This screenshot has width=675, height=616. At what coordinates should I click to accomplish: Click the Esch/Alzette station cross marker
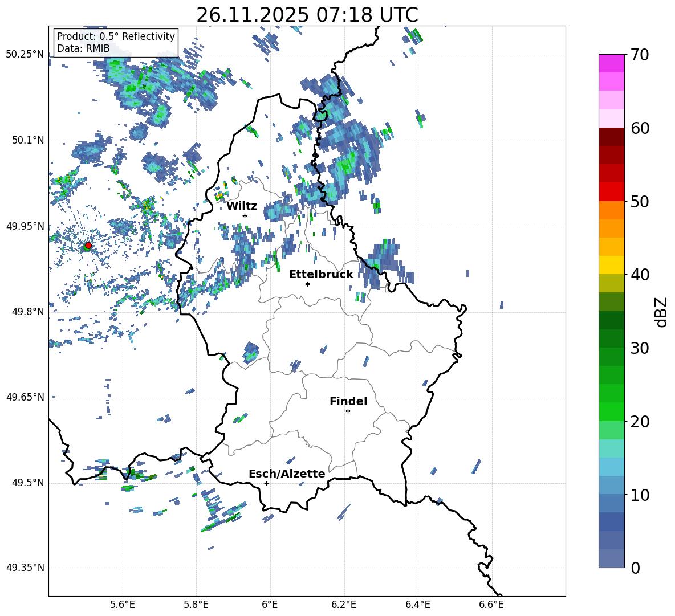266,483
